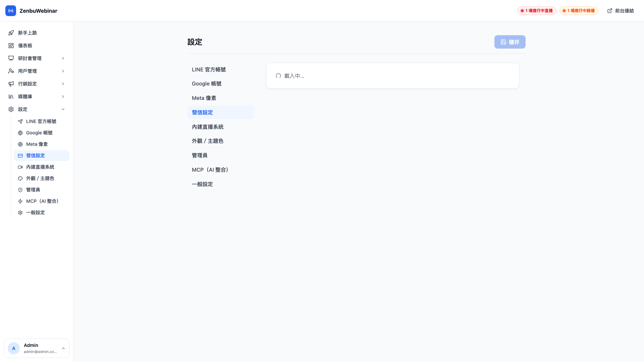Image resolution: width=644 pixels, height=362 pixels.
Task: Expand the 研討會管理 chevron
Action: point(63,58)
